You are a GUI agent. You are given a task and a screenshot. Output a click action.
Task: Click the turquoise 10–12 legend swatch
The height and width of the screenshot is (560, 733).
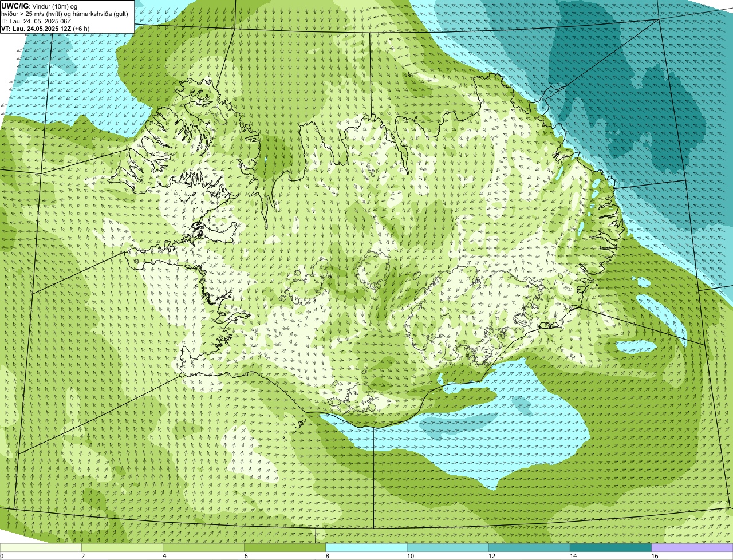click(448, 547)
